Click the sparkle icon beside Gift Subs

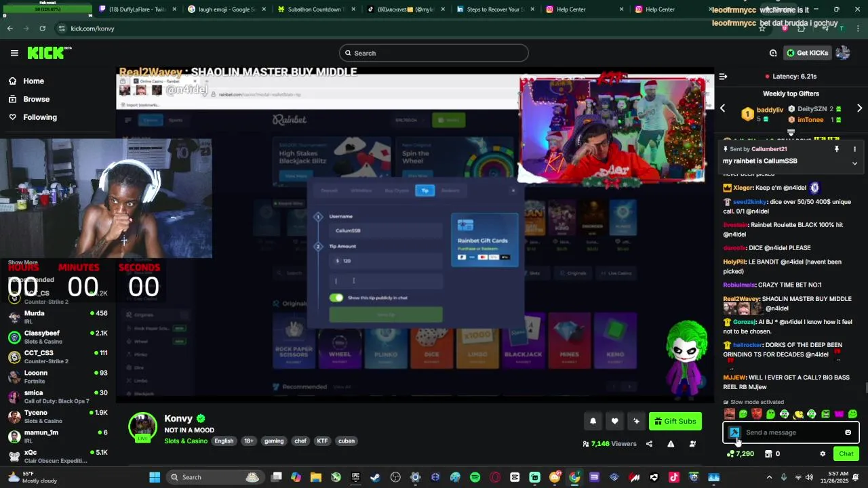coord(636,421)
